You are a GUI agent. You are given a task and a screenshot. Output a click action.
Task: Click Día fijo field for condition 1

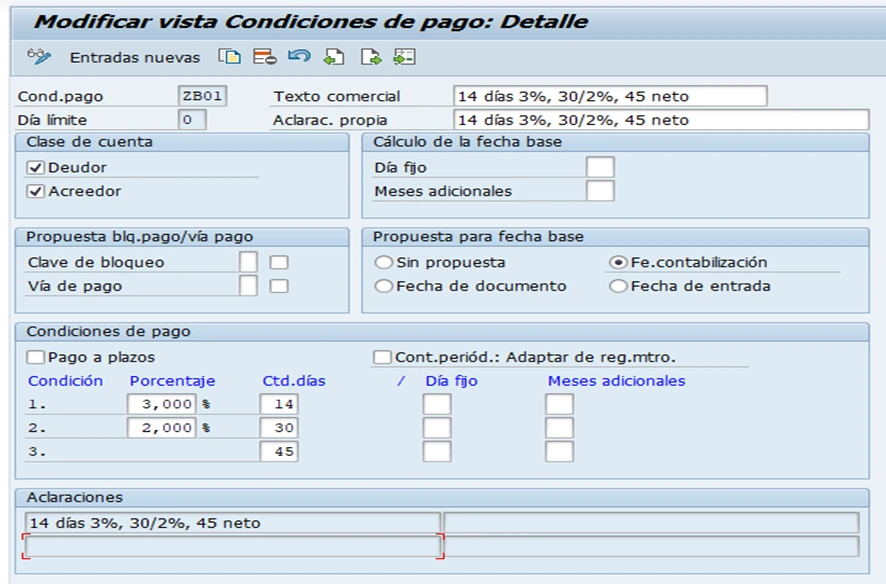point(437,404)
